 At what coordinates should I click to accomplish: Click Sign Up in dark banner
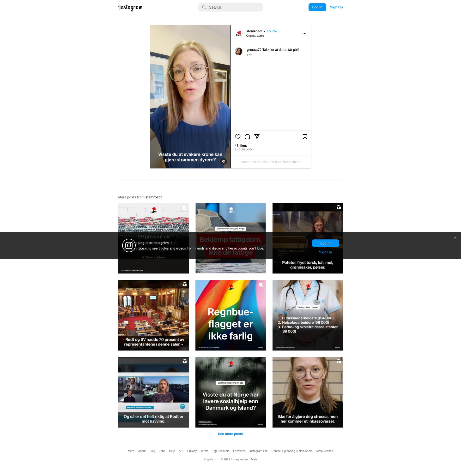tap(325, 252)
